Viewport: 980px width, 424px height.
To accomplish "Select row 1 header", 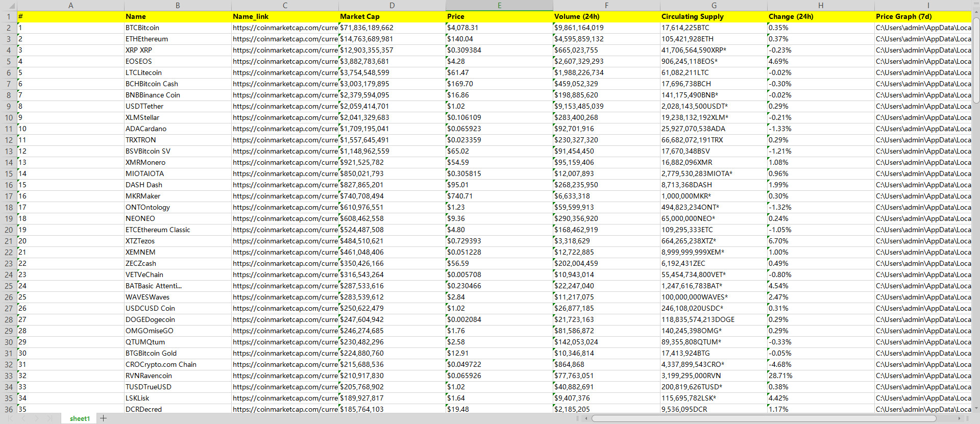I will (8, 16).
